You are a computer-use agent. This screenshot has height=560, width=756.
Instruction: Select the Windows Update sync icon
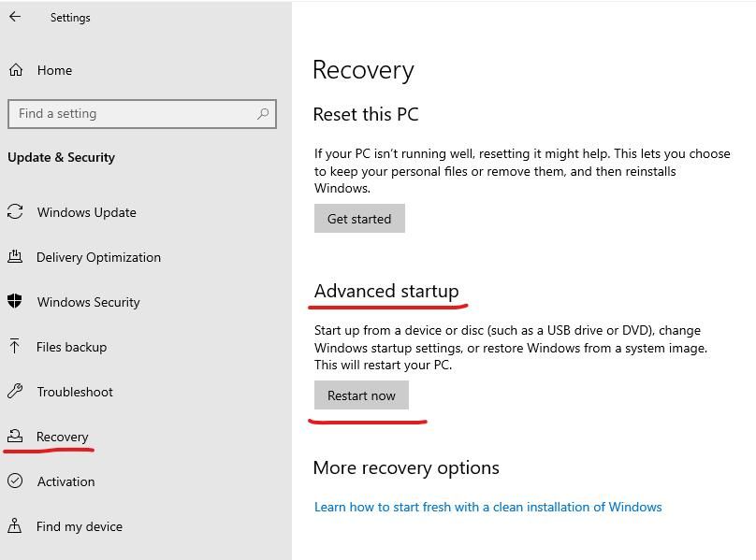point(13,212)
